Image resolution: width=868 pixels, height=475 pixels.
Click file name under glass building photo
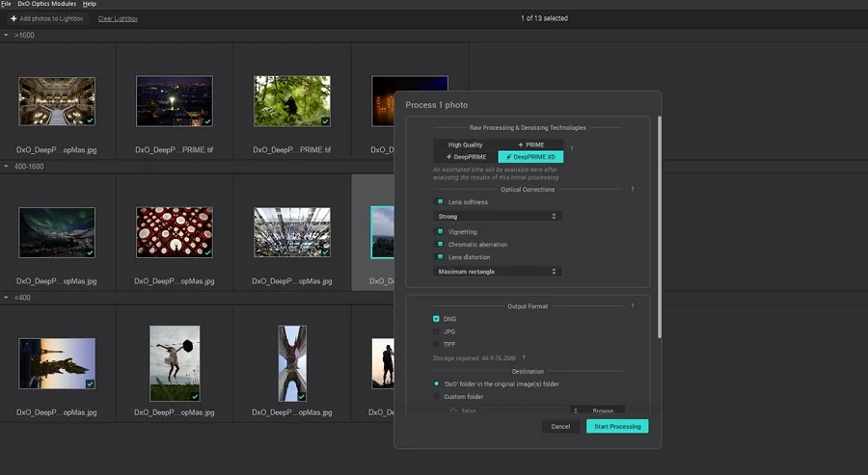[291, 281]
